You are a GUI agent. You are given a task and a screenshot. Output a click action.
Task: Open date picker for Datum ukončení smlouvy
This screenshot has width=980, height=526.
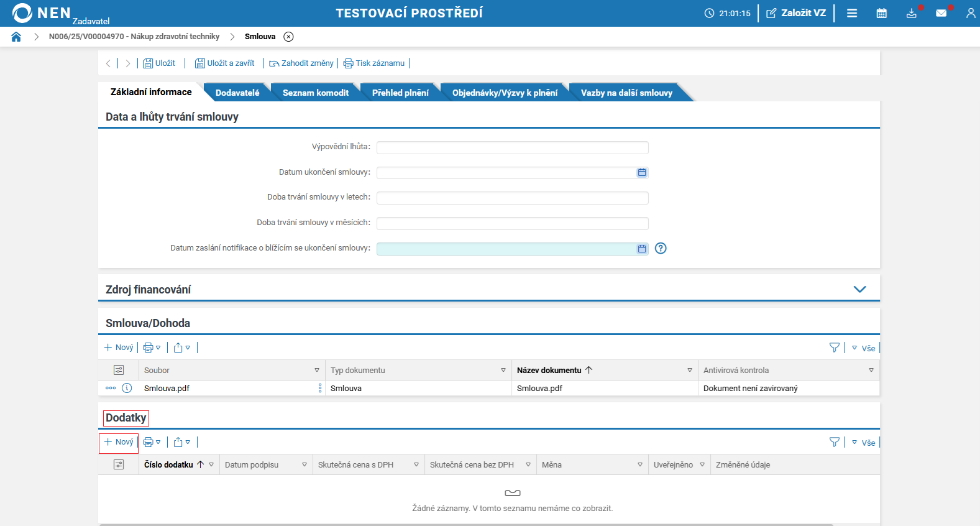pyautogui.click(x=642, y=172)
